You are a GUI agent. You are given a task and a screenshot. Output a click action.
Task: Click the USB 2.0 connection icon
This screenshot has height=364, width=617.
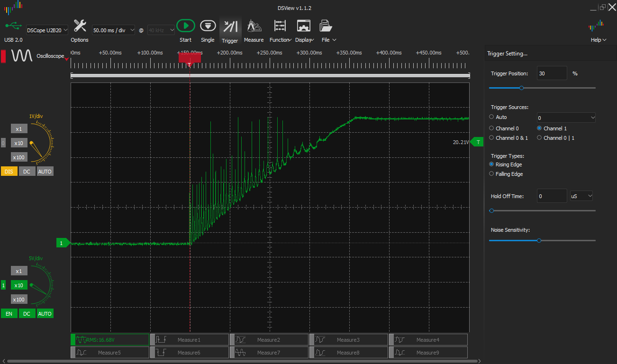coord(13,26)
